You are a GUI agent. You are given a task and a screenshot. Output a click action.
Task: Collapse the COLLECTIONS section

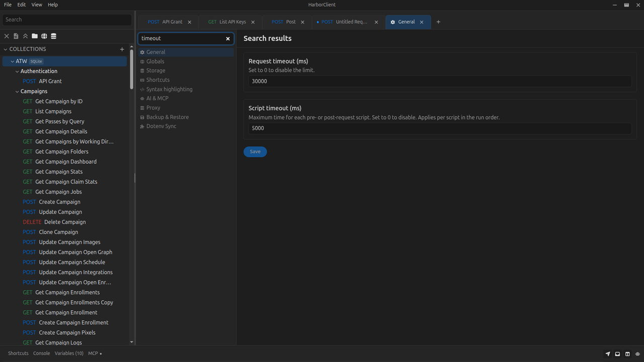(6, 49)
